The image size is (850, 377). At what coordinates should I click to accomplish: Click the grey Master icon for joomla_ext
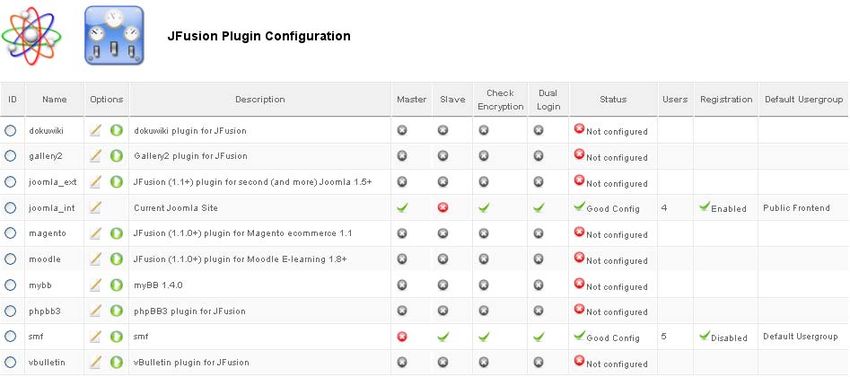tap(402, 182)
